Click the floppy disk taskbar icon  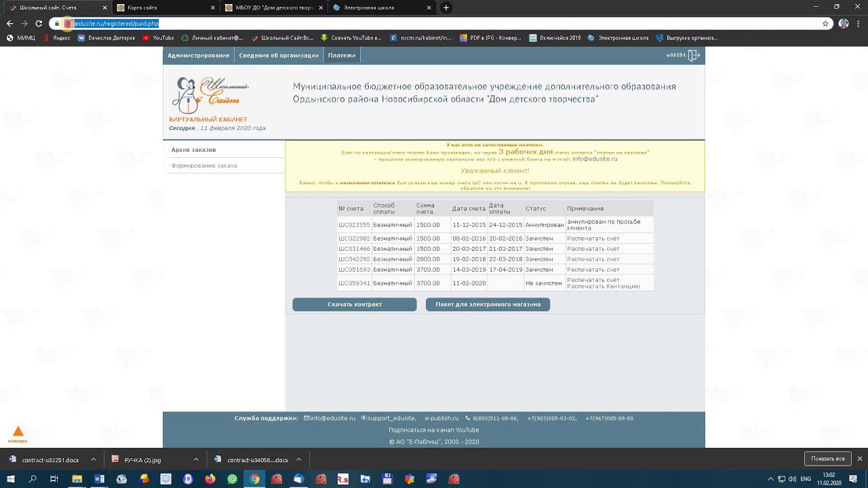[x=387, y=479]
